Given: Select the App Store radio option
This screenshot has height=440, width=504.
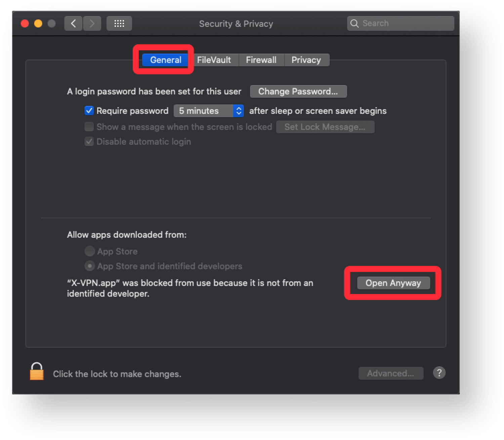Looking at the screenshot, I should coord(89,251).
